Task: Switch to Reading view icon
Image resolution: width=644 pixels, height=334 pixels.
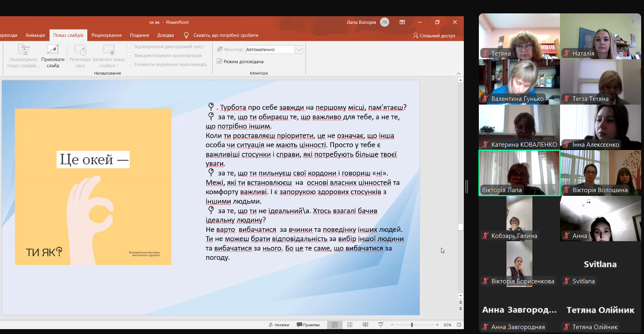Action: [365, 325]
